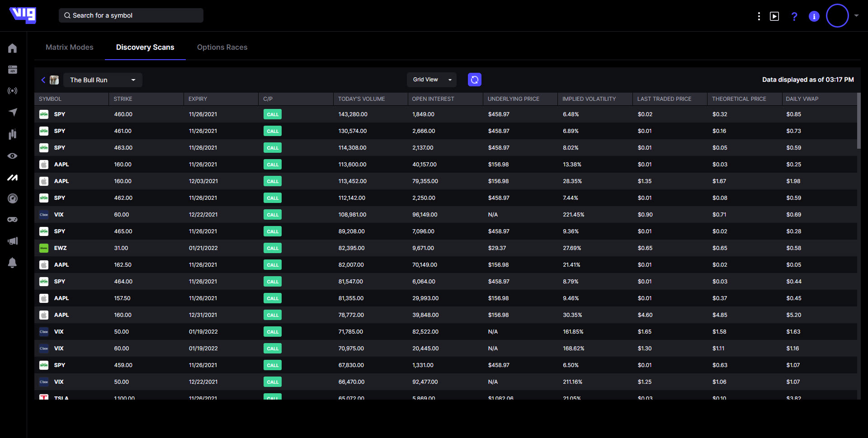The image size is (868, 438).
Task: Click the Data displayed as of 03:17 PM text
Action: [x=808, y=80]
